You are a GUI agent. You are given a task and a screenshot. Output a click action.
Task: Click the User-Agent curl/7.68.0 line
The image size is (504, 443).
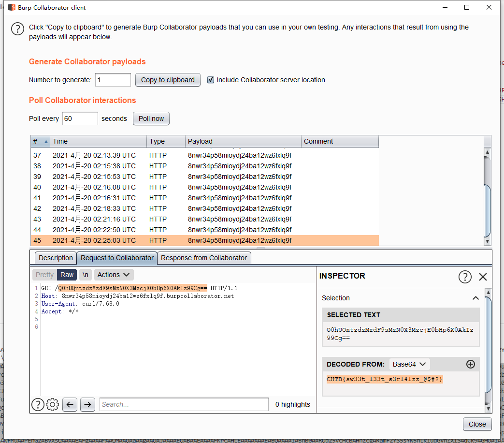[80, 304]
